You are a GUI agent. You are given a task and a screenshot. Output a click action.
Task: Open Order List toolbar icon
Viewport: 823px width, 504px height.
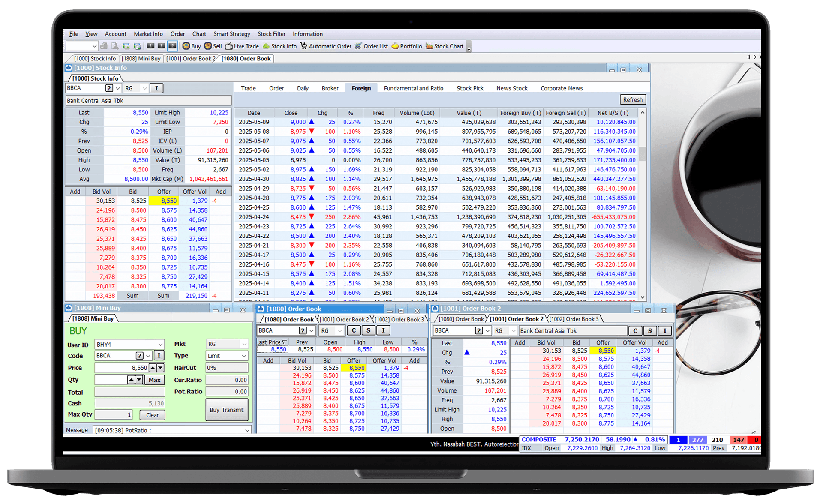coord(358,46)
